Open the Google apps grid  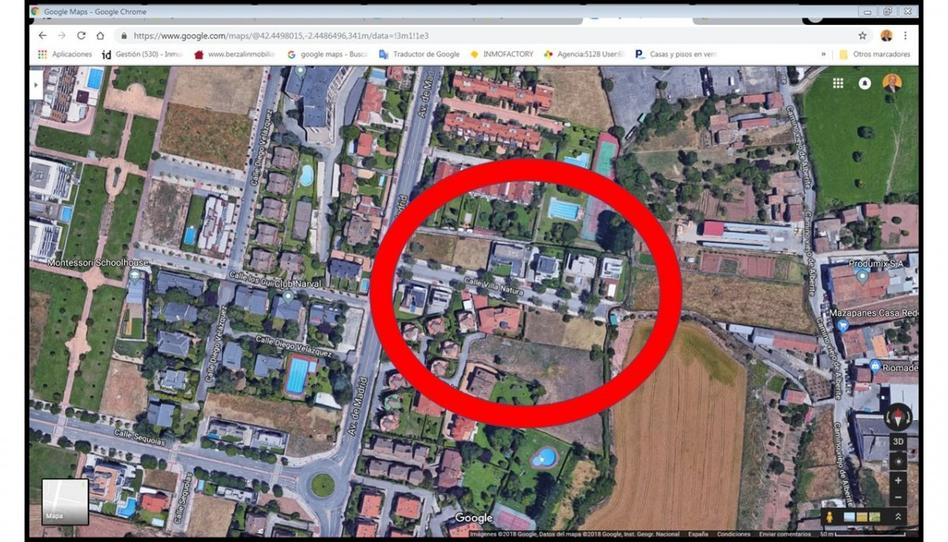coord(838,83)
